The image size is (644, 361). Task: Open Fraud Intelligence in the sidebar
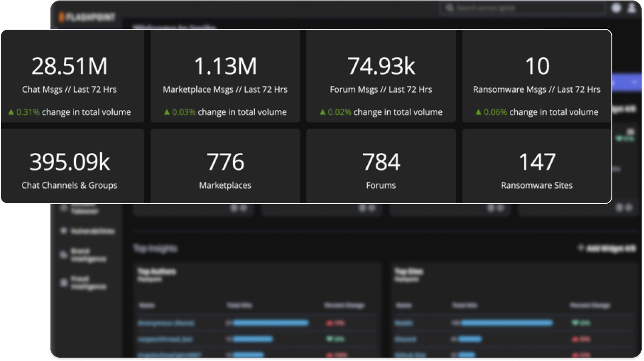(89, 283)
